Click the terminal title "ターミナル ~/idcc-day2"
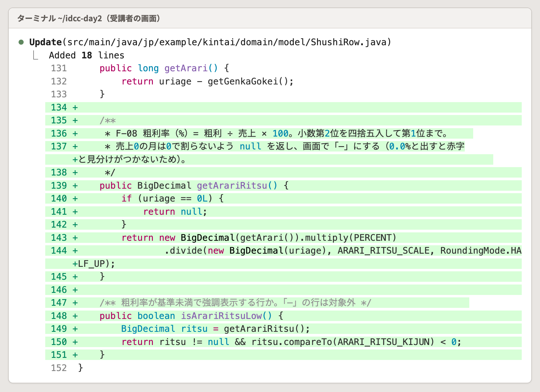 pyautogui.click(x=60, y=19)
